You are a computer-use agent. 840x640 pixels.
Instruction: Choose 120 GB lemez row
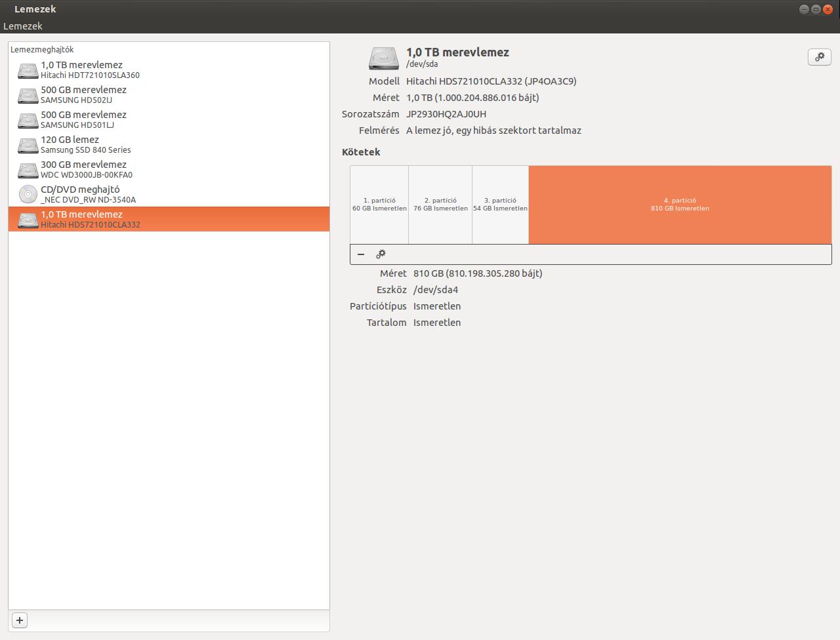(x=169, y=144)
